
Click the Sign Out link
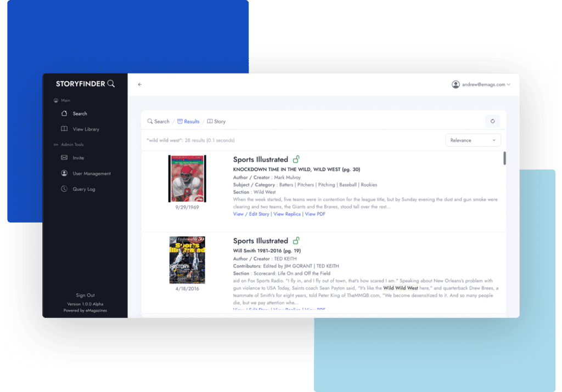[85, 296]
